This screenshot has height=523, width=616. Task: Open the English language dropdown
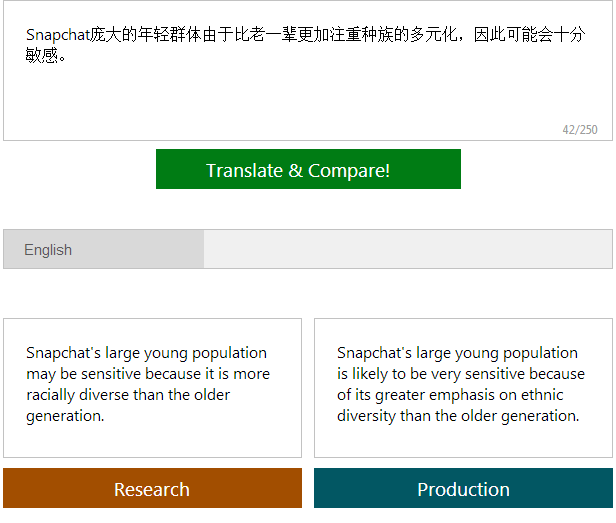pyautogui.click(x=308, y=249)
